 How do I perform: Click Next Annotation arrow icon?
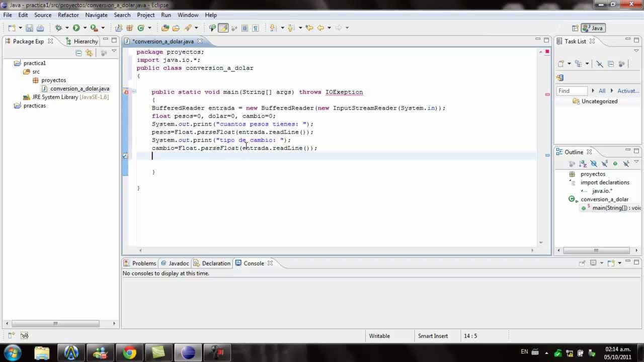click(x=273, y=28)
